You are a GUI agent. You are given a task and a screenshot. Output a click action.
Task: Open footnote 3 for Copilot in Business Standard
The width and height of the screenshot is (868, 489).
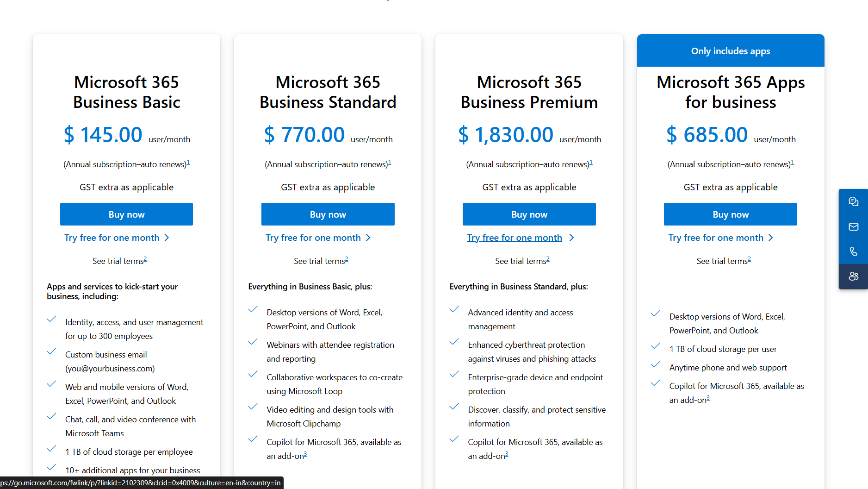coord(305,454)
